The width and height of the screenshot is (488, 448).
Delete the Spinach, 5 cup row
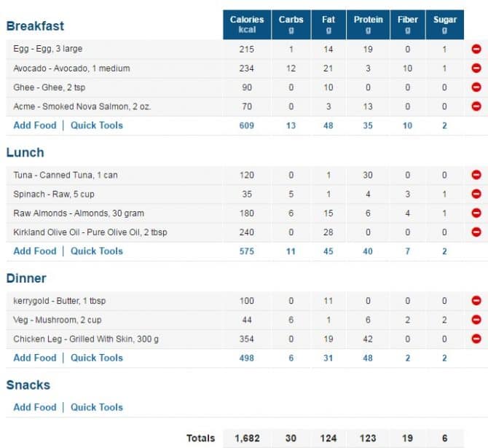coord(476,194)
